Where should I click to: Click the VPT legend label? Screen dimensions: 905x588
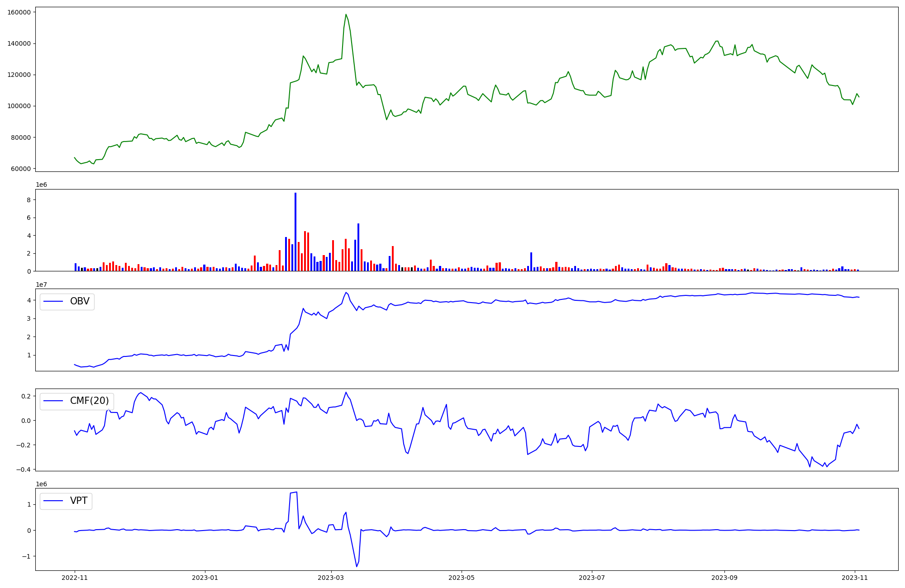79,501
